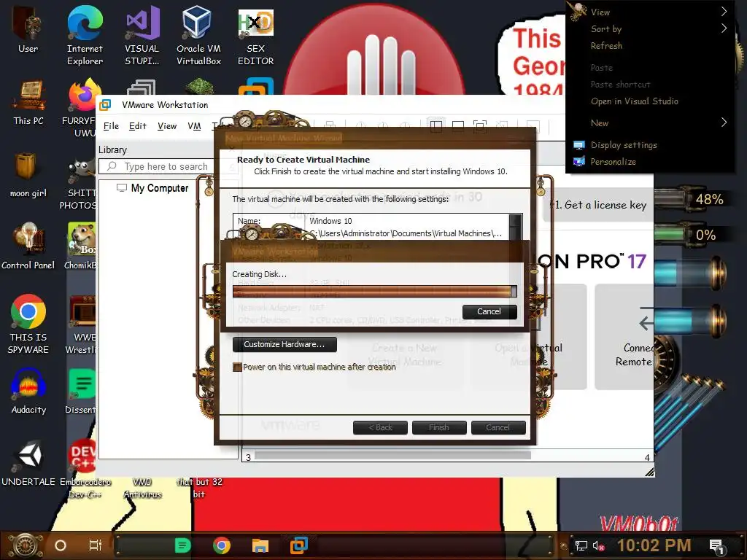The width and height of the screenshot is (747, 560).
Task: Open the HxD hex editor desktop icon
Action: 256,36
